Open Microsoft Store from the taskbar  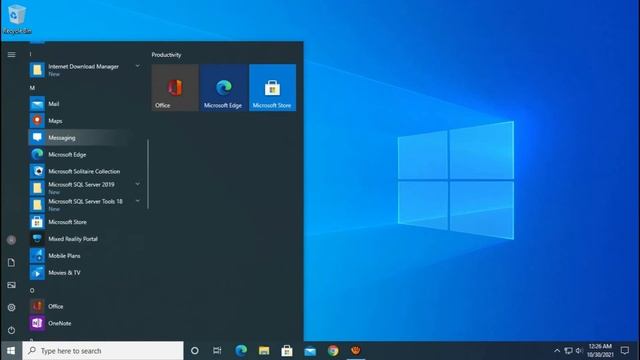[287, 351]
